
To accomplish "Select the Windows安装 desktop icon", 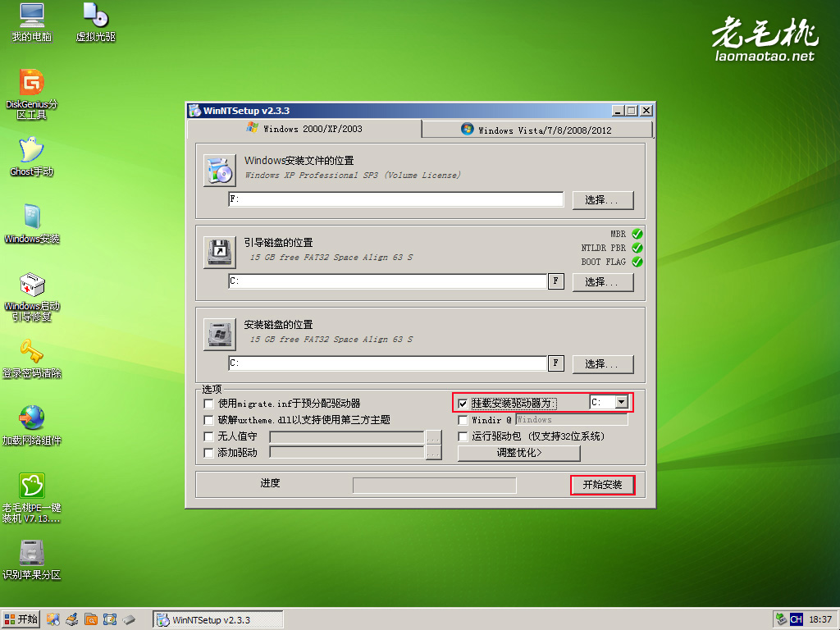I will 32,224.
